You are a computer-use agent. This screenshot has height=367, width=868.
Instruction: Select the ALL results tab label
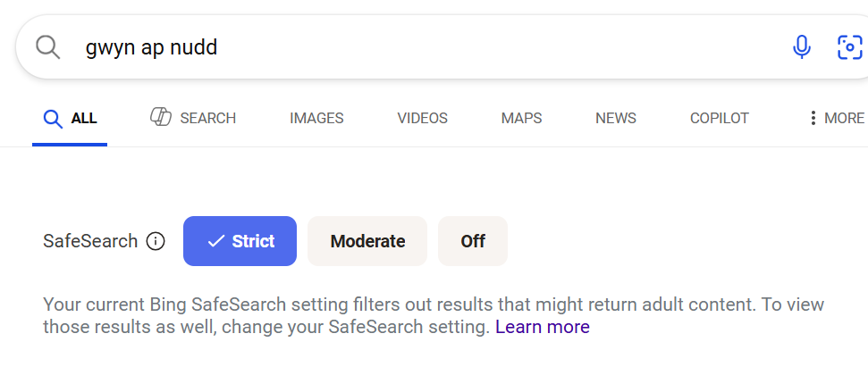point(84,118)
